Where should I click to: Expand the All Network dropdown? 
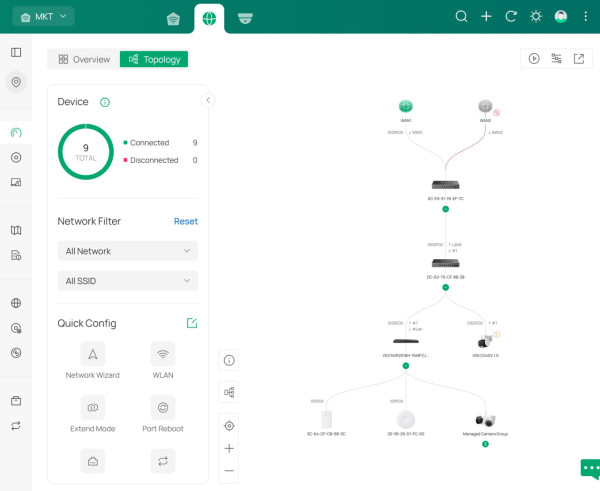(x=127, y=251)
